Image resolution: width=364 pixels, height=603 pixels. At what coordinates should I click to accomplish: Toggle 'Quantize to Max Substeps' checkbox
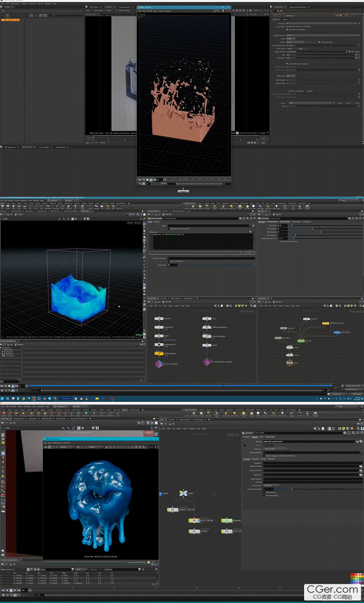[279, 241]
